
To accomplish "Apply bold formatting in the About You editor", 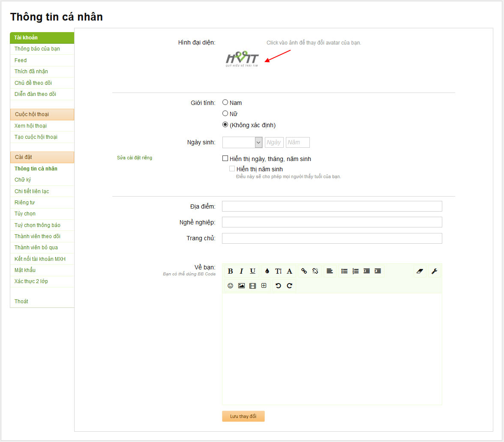I will (x=230, y=271).
